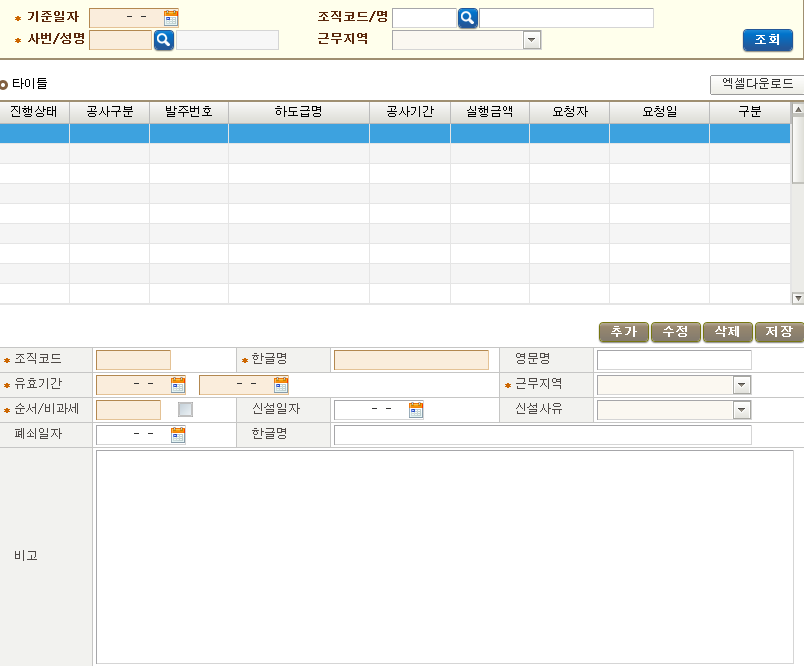Sort by 하도급명 column header
The image size is (804, 666).
tap(299, 112)
